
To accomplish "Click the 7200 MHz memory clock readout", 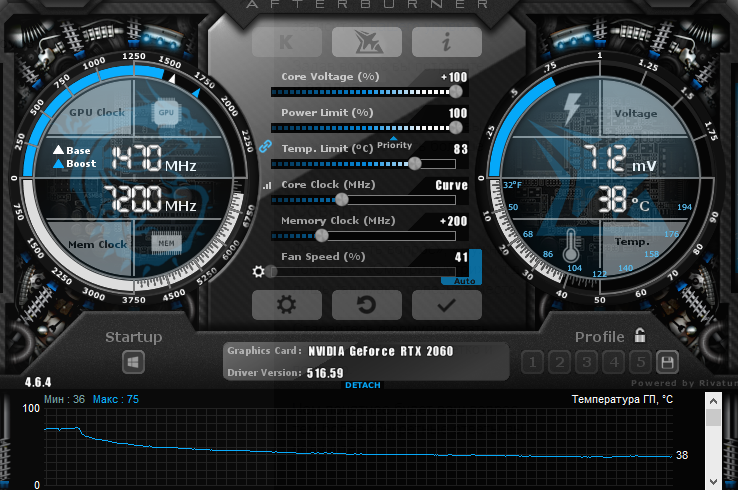I will coord(150,199).
